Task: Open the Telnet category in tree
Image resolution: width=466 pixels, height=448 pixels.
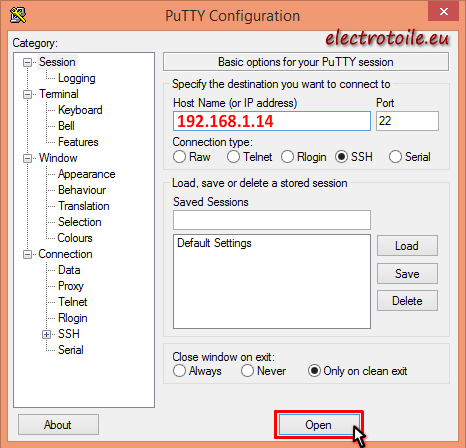Action: click(x=73, y=302)
